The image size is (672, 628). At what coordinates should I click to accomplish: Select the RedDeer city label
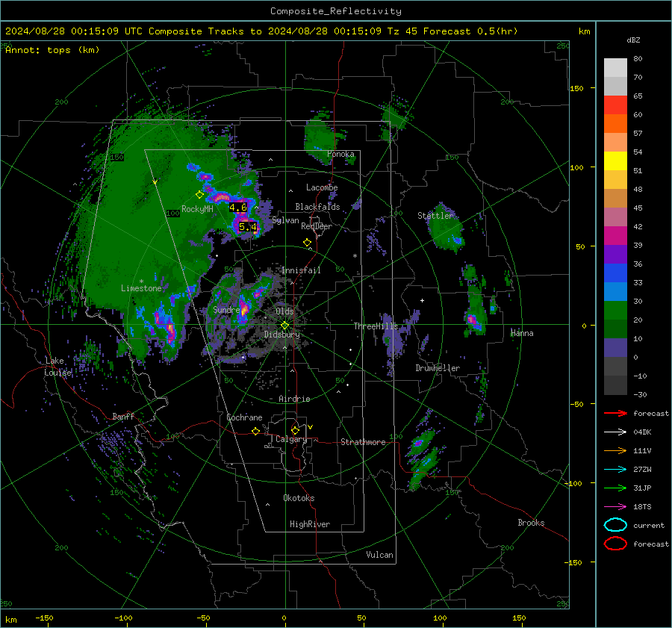(317, 226)
